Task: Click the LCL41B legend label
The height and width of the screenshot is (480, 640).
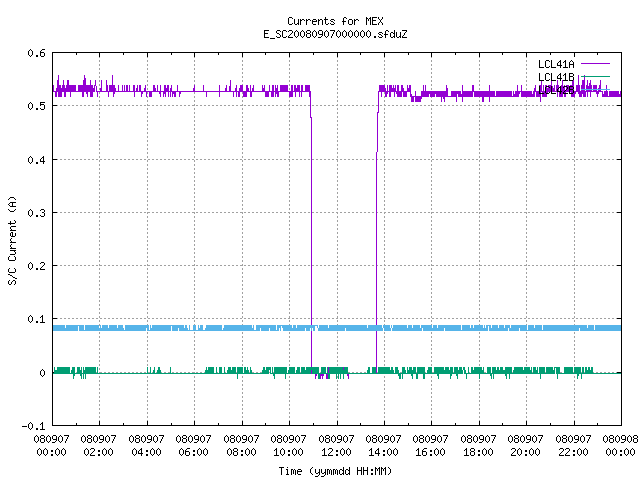Action: pyautogui.click(x=556, y=77)
